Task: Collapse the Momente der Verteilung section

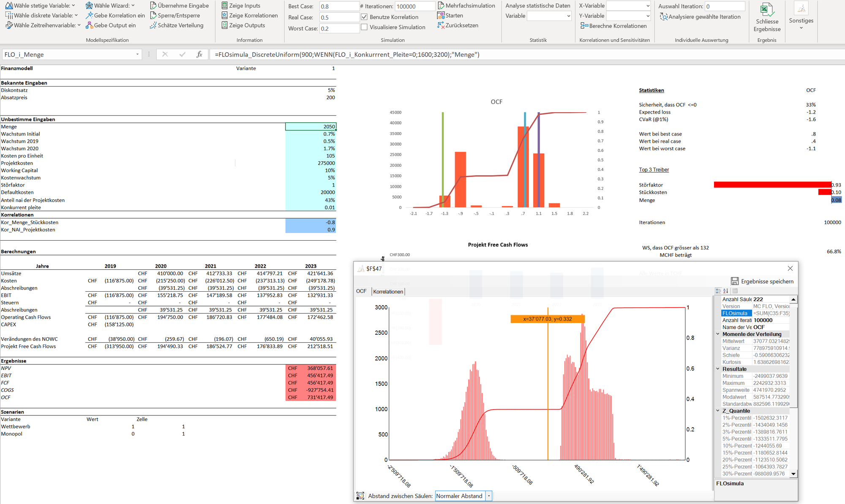Action: 717,334
